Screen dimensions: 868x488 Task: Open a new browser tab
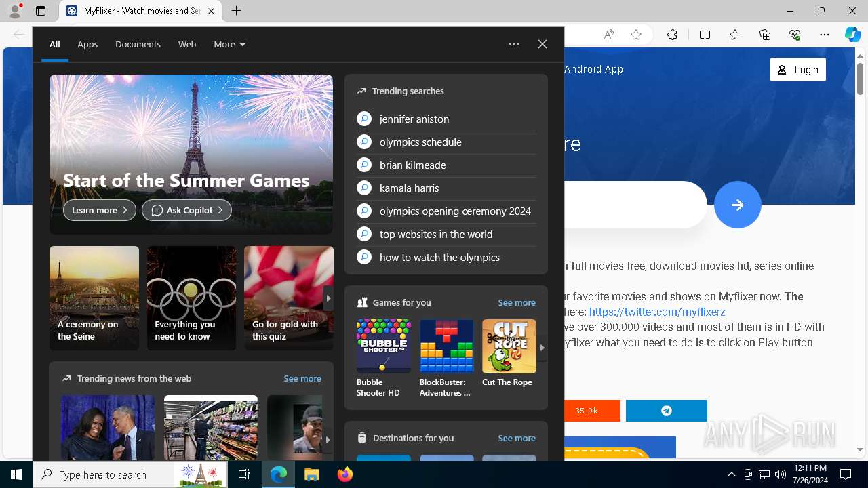[x=236, y=11]
